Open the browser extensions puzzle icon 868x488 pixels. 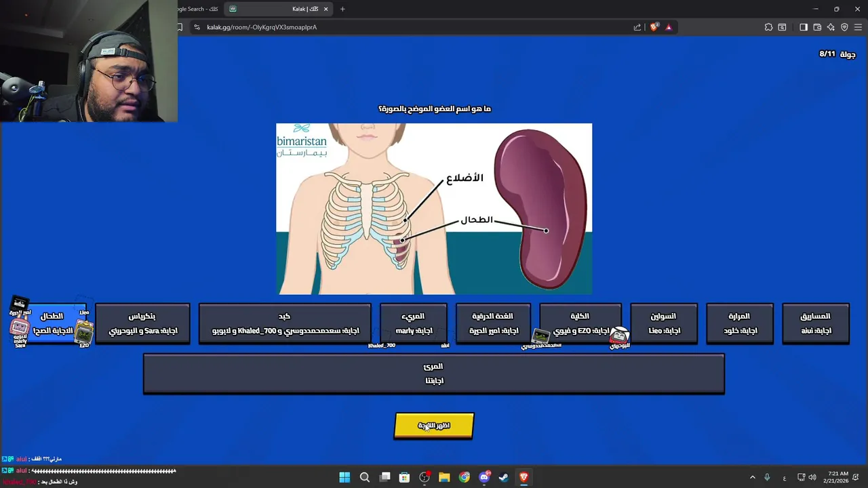(768, 27)
